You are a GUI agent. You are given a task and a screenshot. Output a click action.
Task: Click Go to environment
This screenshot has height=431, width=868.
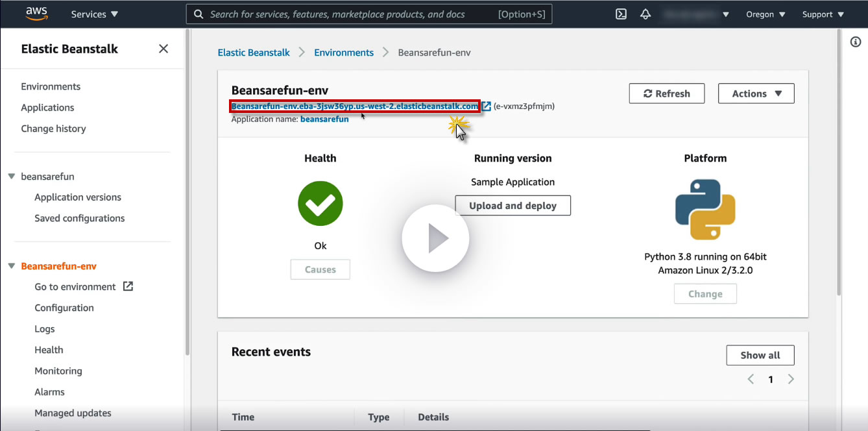[75, 287]
